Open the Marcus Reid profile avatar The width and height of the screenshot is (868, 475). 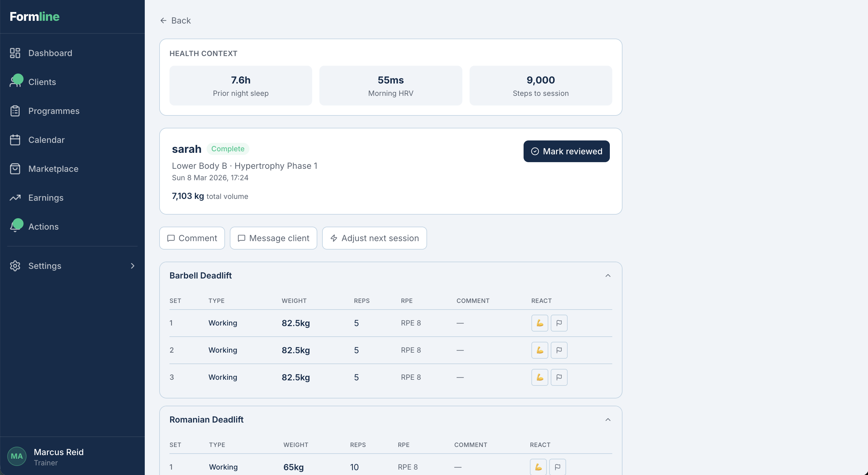[17, 456]
